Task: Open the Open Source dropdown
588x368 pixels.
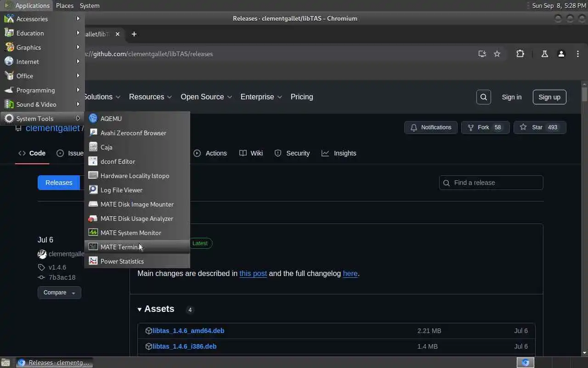Action: [206, 97]
